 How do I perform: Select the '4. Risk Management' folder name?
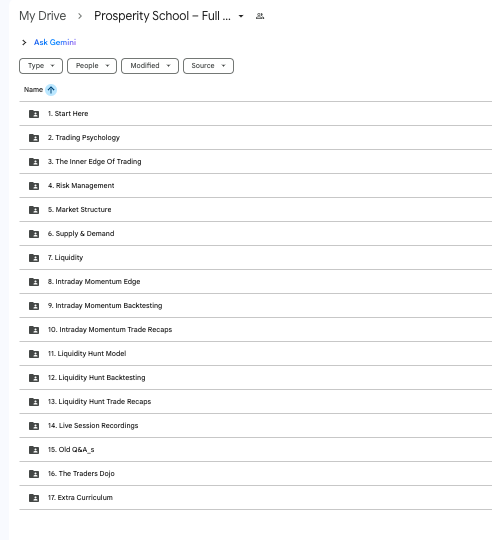click(x=81, y=186)
